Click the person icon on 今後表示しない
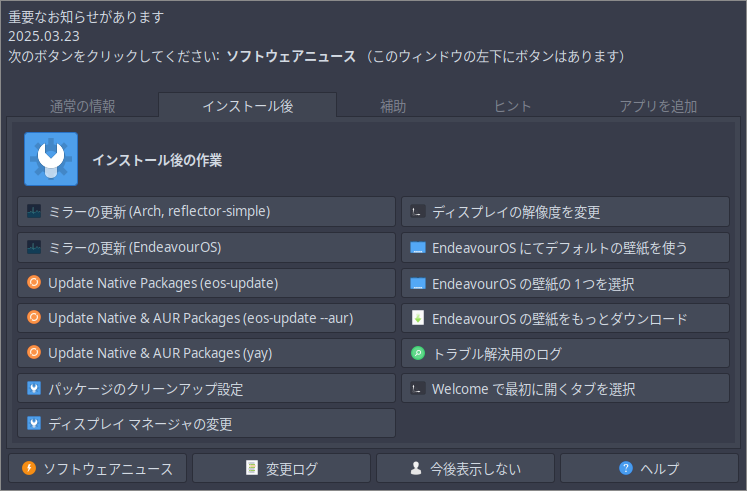Image resolution: width=747 pixels, height=491 pixels. pos(416,468)
